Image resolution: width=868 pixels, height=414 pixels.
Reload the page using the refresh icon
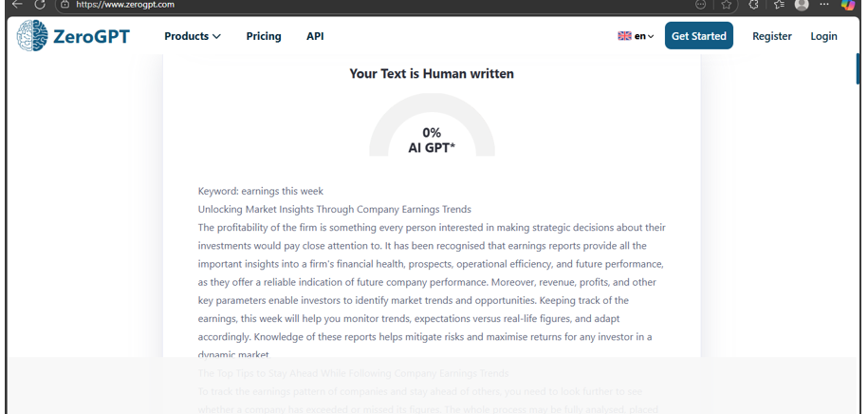coord(39,5)
